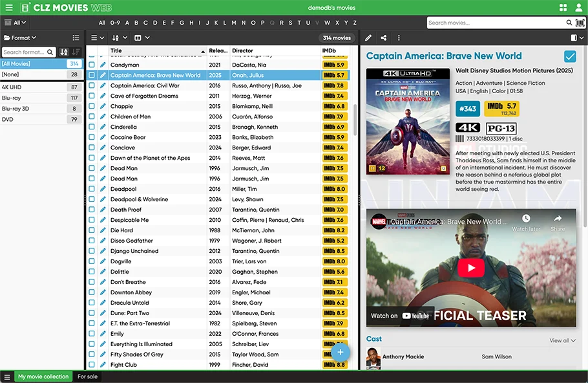Sort folders by count
This screenshot has height=383, width=588.
tap(76, 52)
